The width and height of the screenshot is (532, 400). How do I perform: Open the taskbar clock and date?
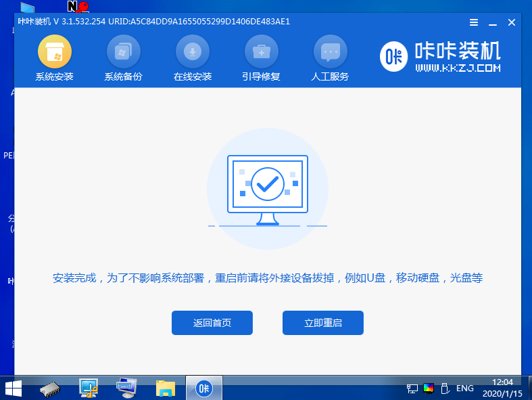pyautogui.click(x=503, y=388)
